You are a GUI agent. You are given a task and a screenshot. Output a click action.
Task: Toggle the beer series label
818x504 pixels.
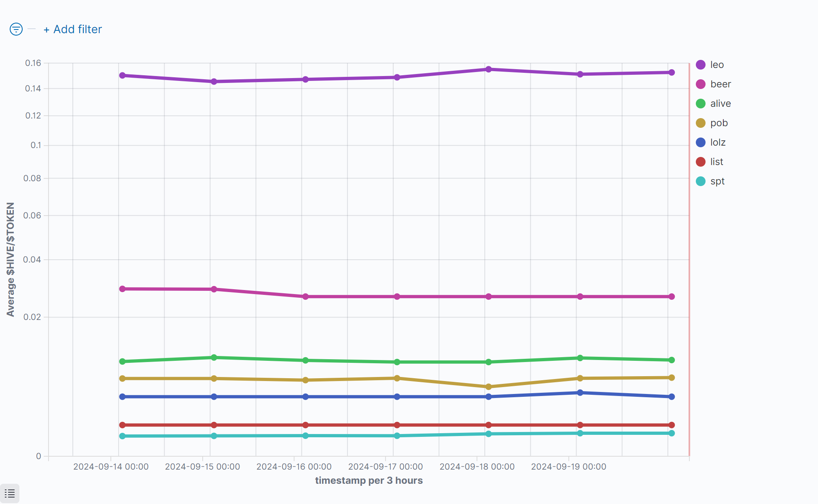(x=721, y=84)
